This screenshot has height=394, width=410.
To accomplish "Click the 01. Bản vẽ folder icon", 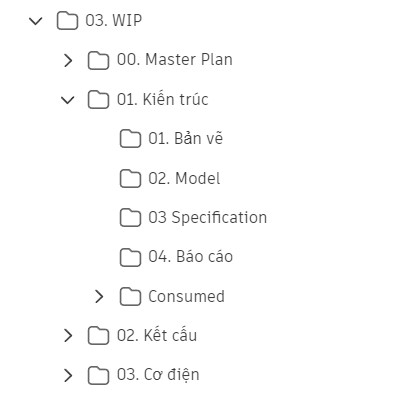I will click(x=130, y=139).
